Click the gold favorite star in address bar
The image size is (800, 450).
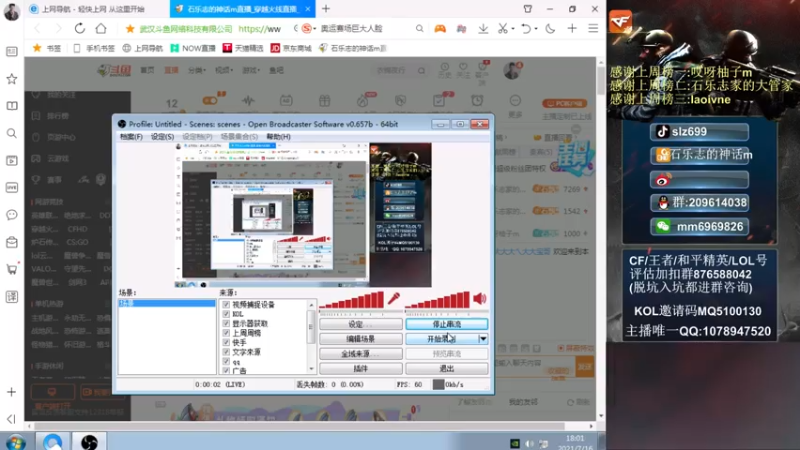pyautogui.click(x=130, y=29)
